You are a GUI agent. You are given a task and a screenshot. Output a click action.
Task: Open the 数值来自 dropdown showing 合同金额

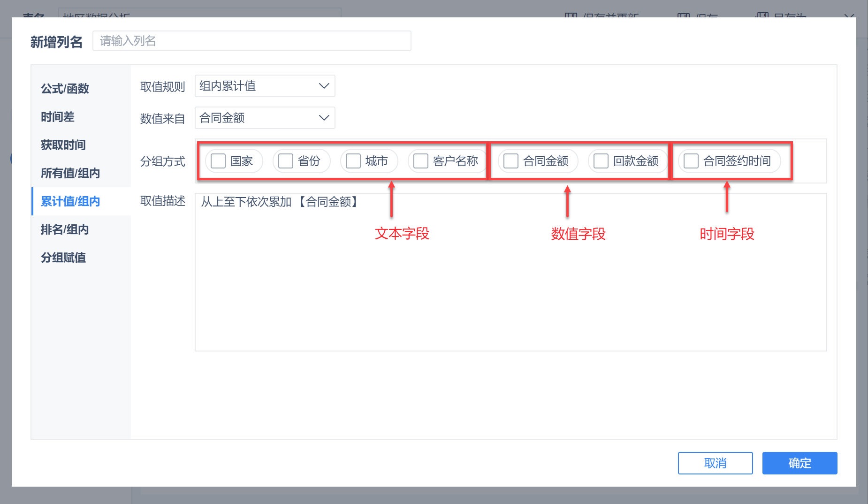[265, 118]
